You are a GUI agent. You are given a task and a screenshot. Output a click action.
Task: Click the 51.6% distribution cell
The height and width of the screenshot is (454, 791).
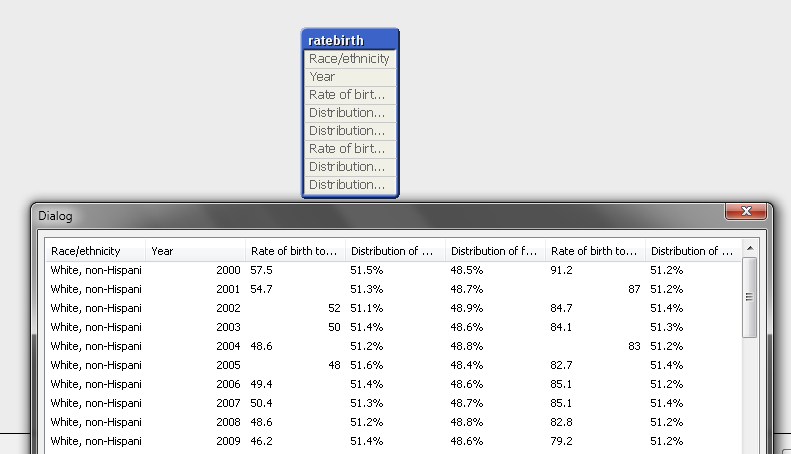367,365
